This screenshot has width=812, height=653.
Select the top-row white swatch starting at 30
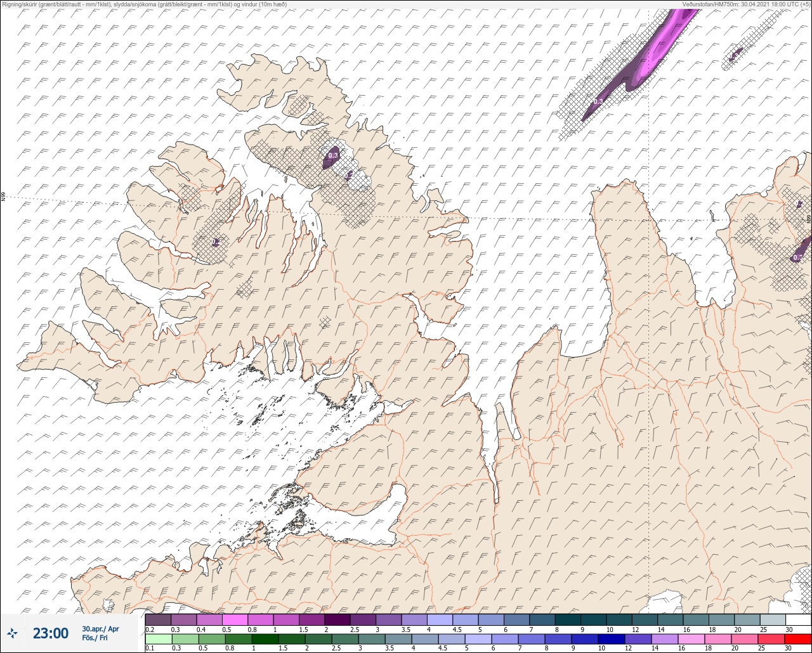(799, 619)
